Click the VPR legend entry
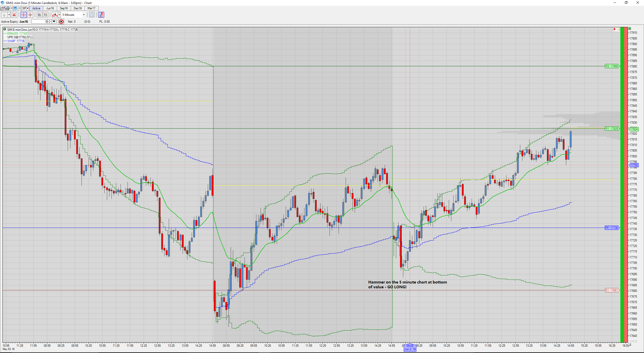The image size is (644, 353). point(20,37)
